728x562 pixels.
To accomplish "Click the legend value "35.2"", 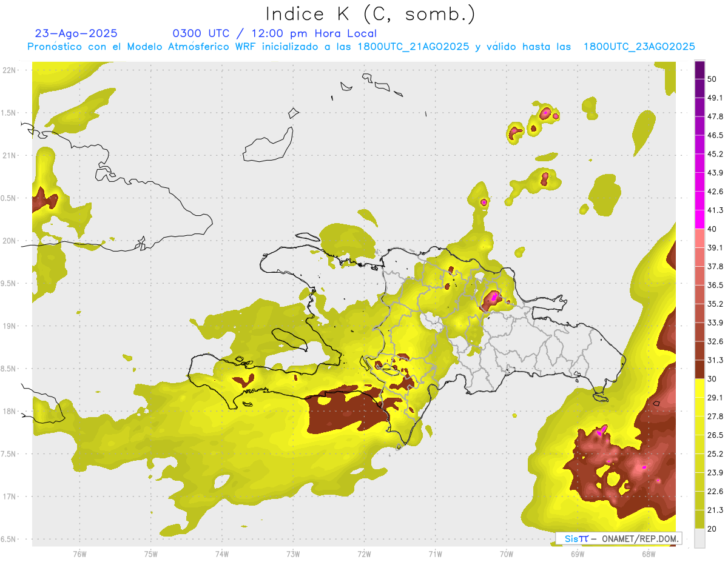I will [715, 304].
